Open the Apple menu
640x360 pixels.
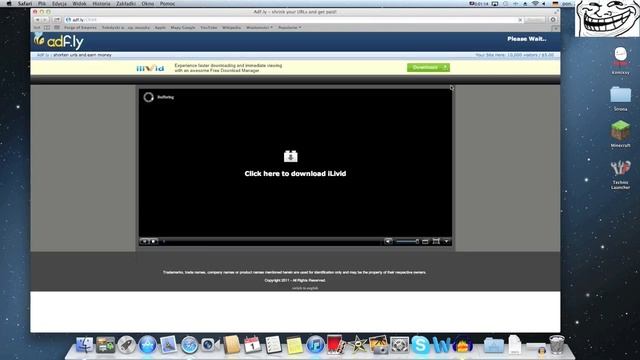pos(9,4)
